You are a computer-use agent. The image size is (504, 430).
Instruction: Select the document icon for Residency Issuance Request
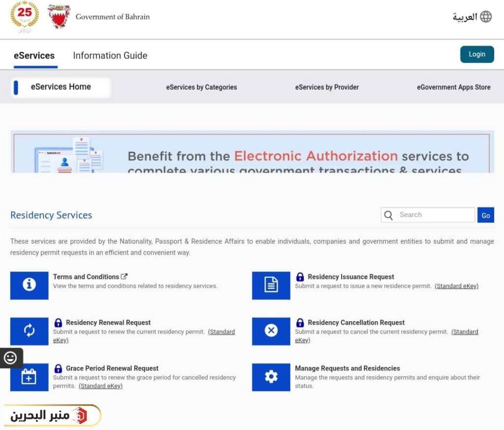271,286
